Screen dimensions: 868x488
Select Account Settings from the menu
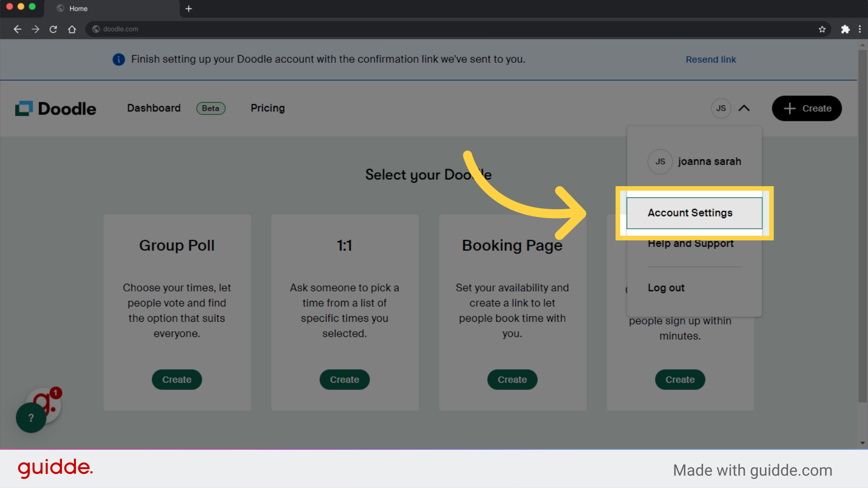click(x=690, y=212)
